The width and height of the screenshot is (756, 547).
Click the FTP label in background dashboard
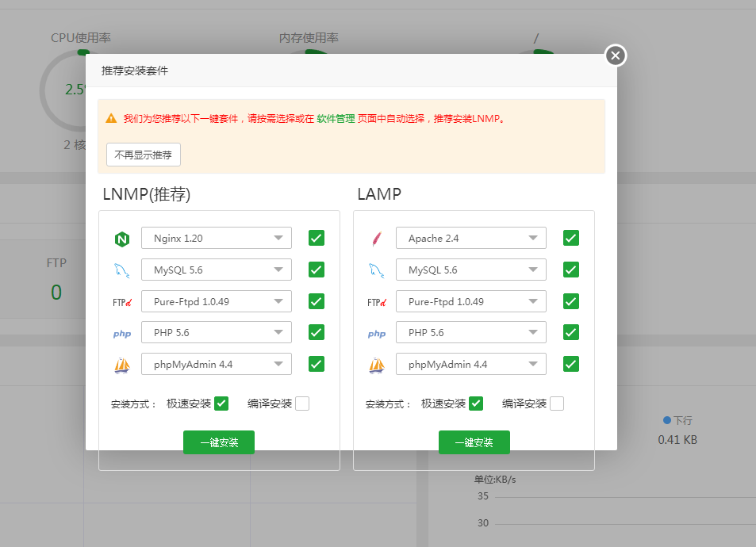click(56, 262)
